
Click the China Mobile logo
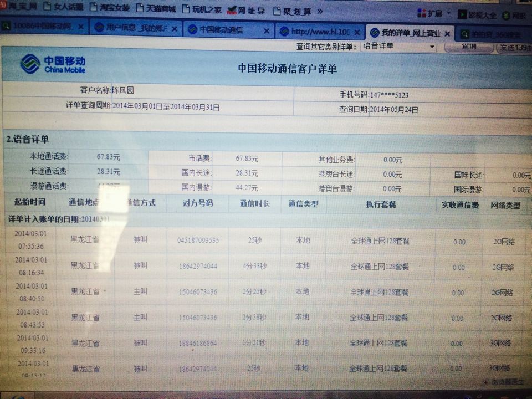53,64
